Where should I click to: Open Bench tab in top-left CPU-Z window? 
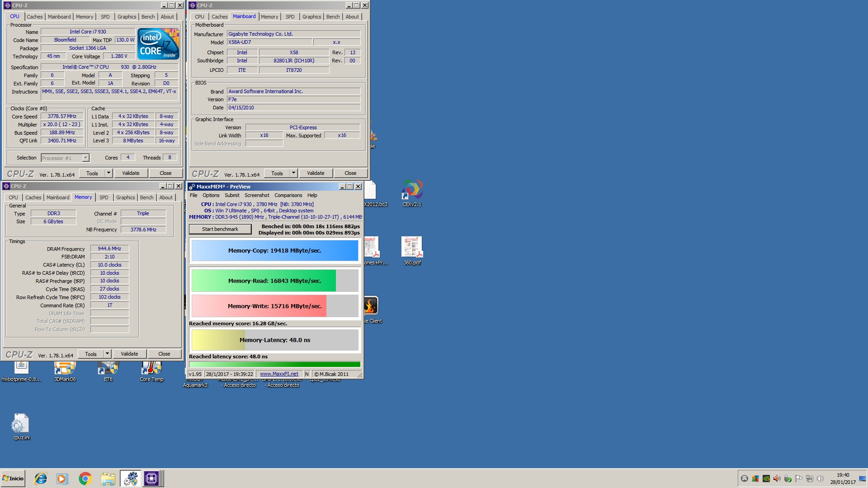point(148,17)
